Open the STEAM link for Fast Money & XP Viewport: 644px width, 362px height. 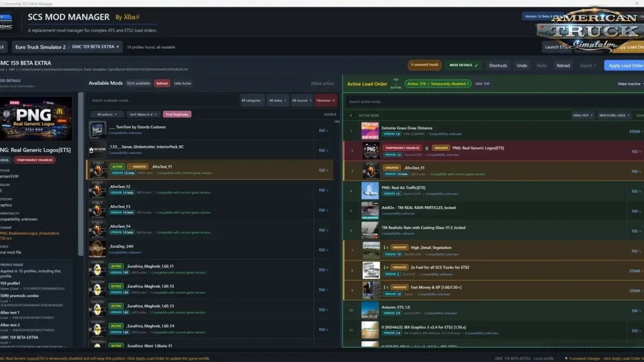635,291
